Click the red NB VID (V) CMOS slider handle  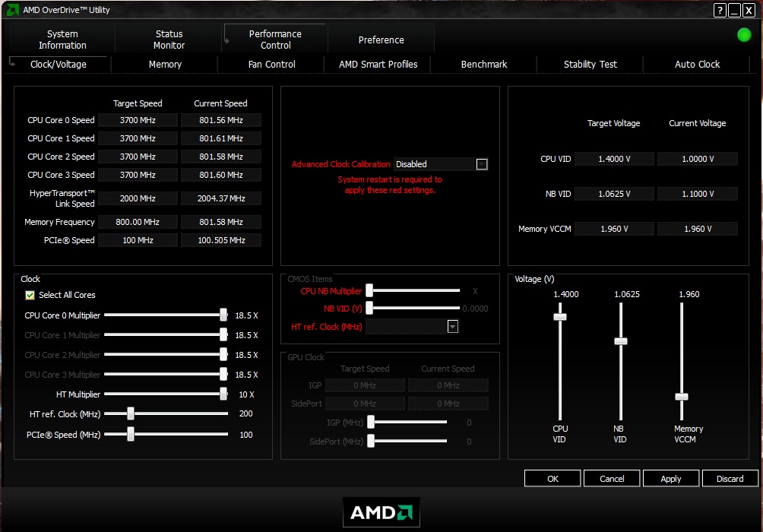(369, 308)
